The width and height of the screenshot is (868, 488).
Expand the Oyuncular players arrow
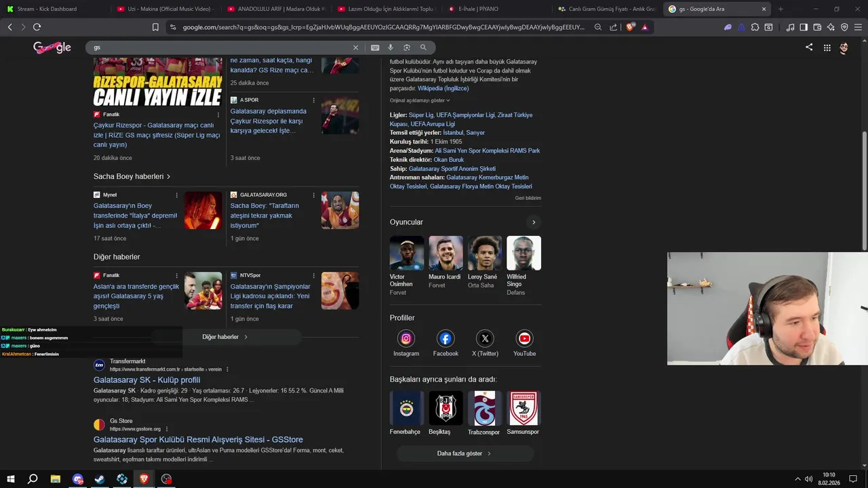[x=534, y=222]
